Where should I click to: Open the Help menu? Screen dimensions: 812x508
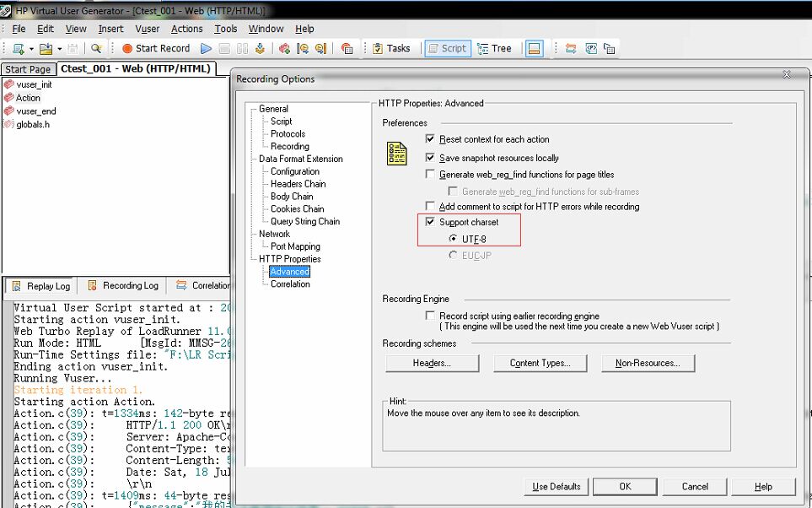[x=304, y=29]
